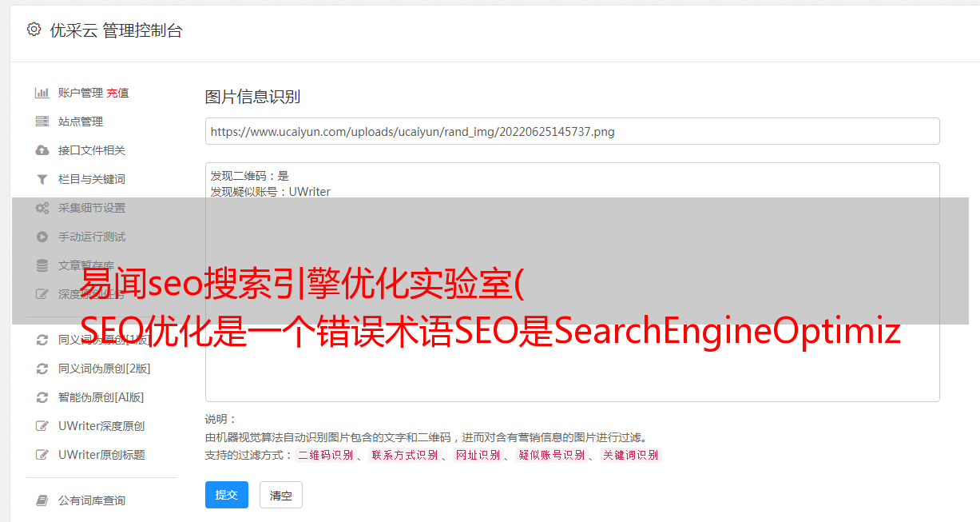Click the recognition result text area

pos(572,282)
